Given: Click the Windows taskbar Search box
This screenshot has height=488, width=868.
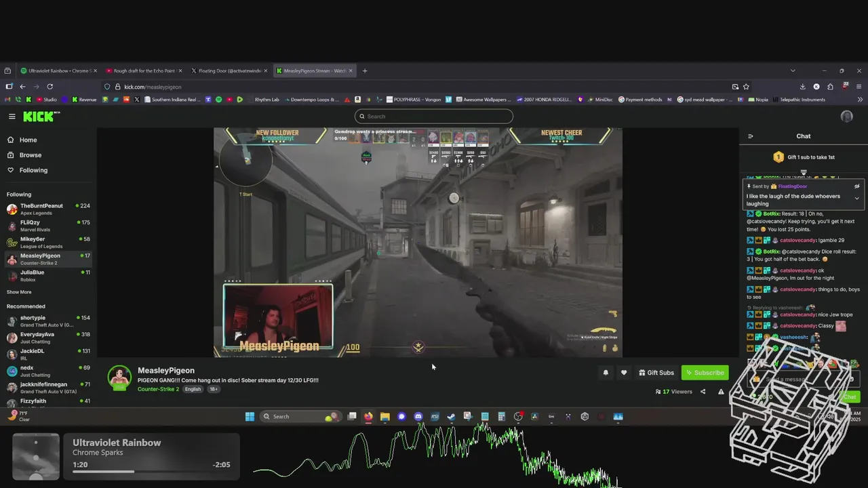Looking at the screenshot, I should point(300,416).
